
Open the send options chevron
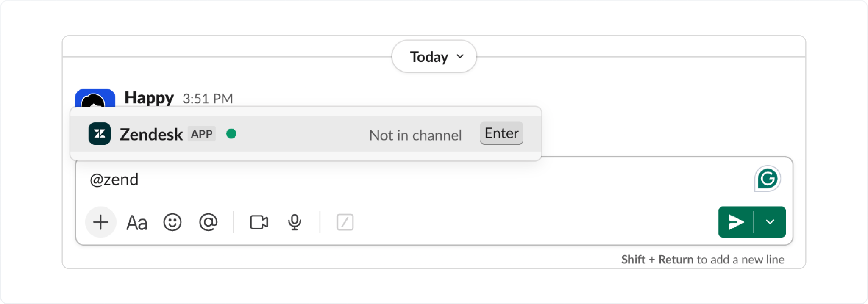(x=771, y=222)
